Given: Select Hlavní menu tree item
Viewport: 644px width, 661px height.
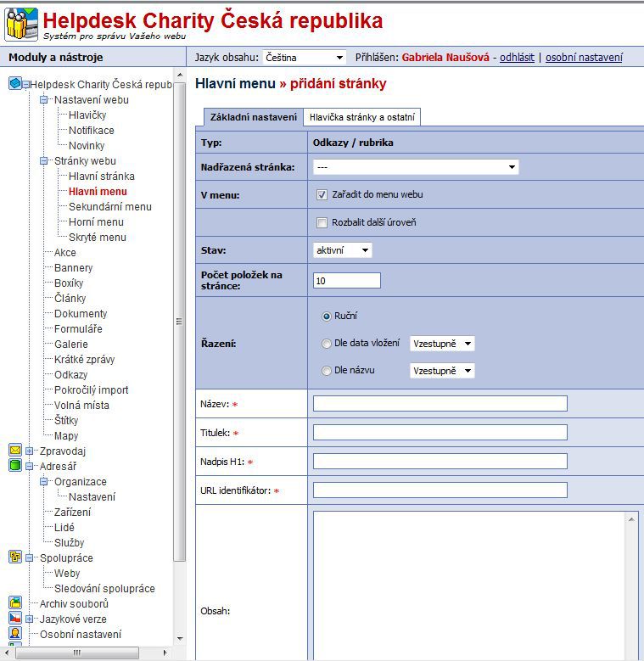Looking at the screenshot, I should point(98,192).
